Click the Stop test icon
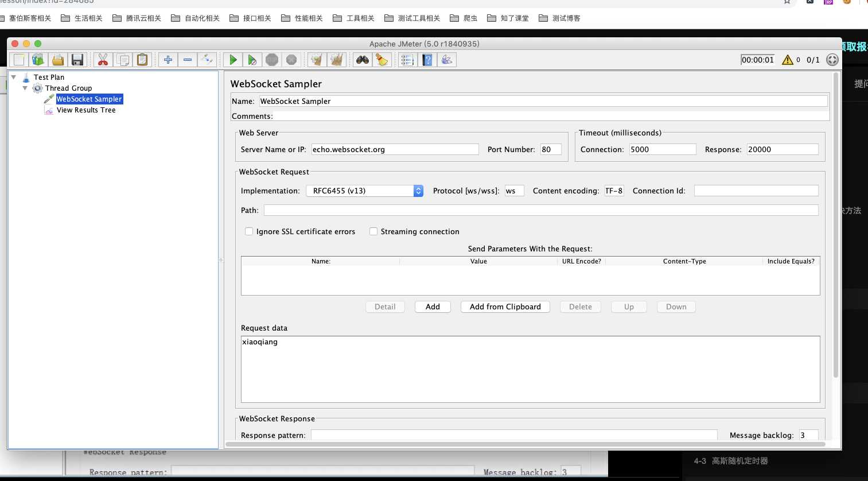 point(272,60)
